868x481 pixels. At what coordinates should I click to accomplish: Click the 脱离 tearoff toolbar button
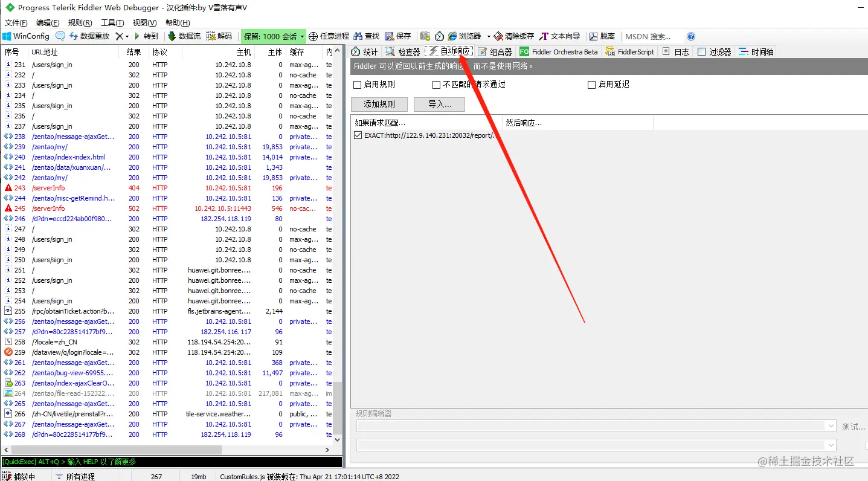pyautogui.click(x=602, y=36)
